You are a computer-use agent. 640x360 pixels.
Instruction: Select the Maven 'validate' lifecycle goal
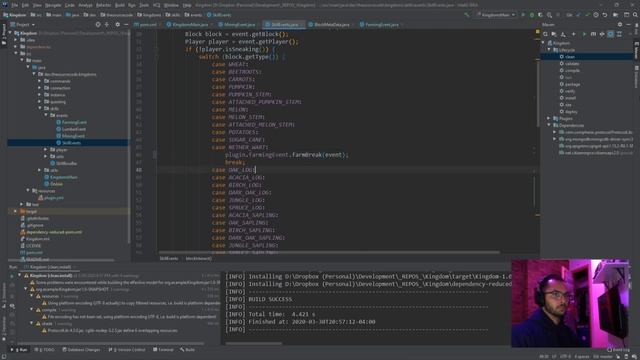coord(572,64)
